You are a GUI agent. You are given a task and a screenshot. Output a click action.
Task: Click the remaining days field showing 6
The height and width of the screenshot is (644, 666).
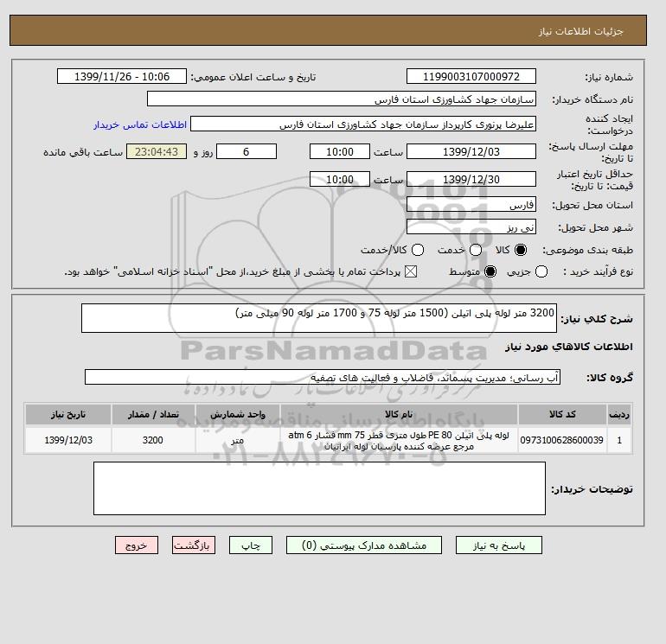point(247,151)
